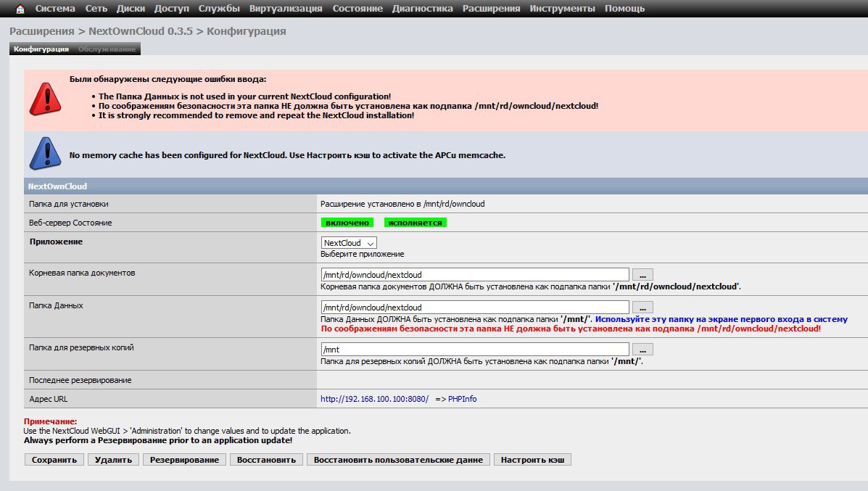Click the Папка для резервных копий field

coord(475,350)
